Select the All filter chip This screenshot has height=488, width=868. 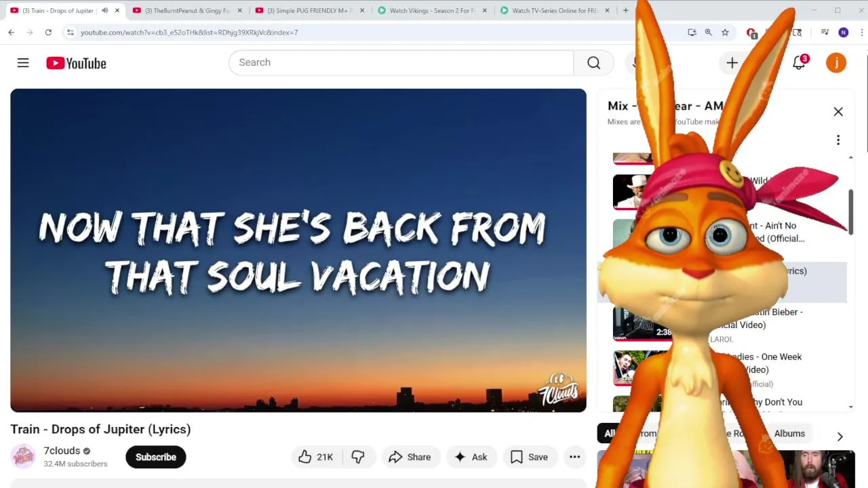tap(610, 434)
